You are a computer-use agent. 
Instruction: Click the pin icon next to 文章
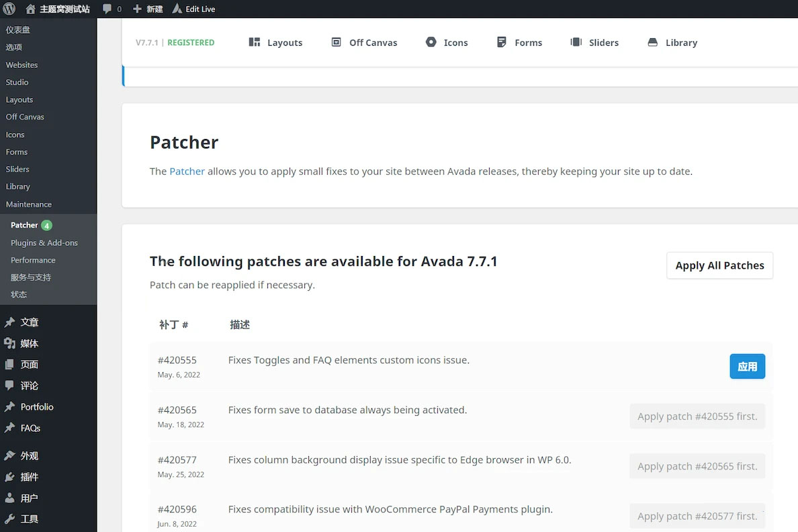click(9, 322)
